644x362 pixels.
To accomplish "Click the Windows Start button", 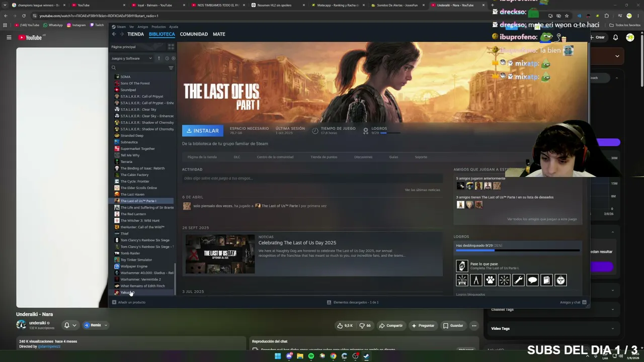I will (x=278, y=356).
